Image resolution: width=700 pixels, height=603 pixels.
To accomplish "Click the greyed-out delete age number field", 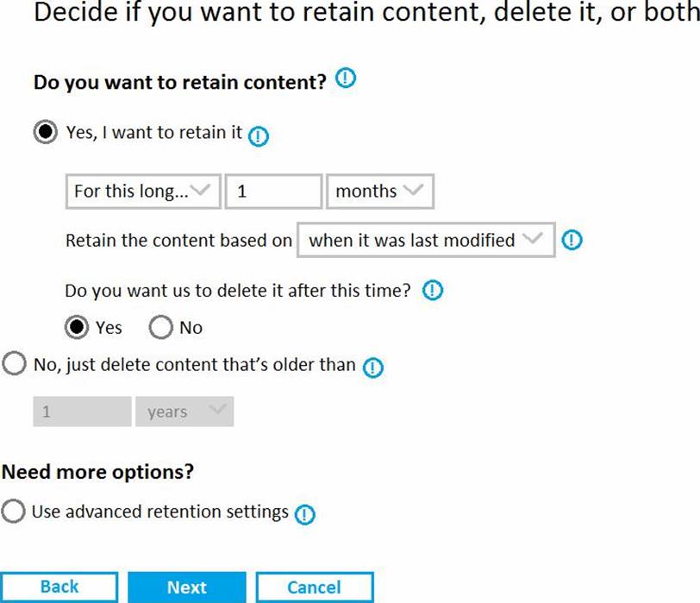I will pyautogui.click(x=82, y=411).
